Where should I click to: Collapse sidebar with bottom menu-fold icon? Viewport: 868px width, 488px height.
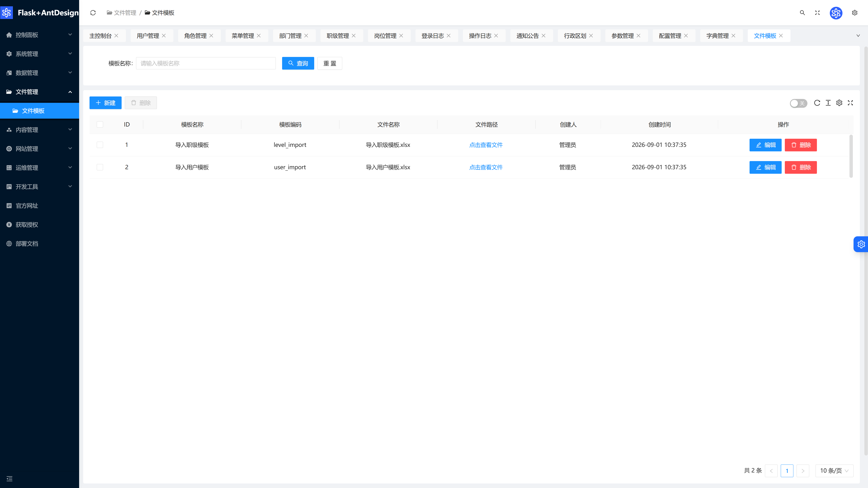pos(9,479)
